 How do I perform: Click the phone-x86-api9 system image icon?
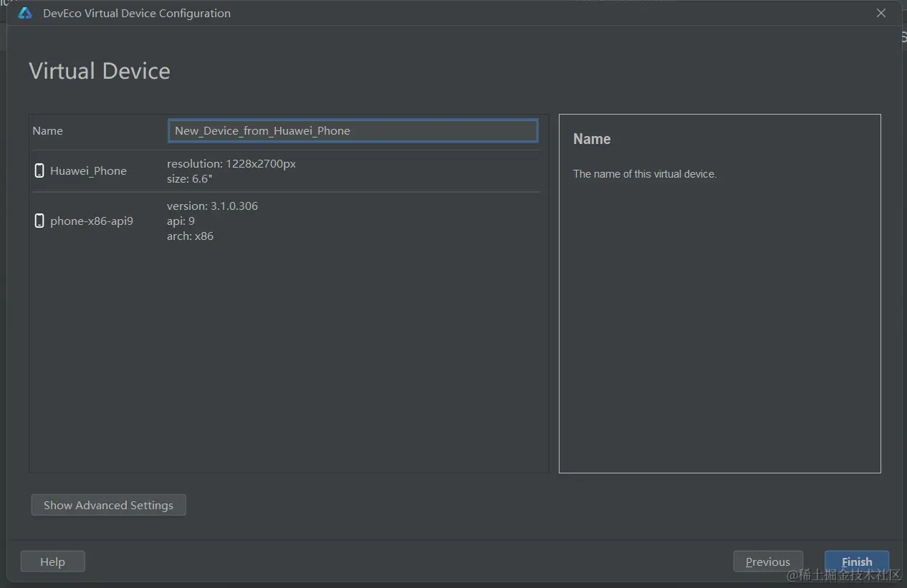click(39, 221)
